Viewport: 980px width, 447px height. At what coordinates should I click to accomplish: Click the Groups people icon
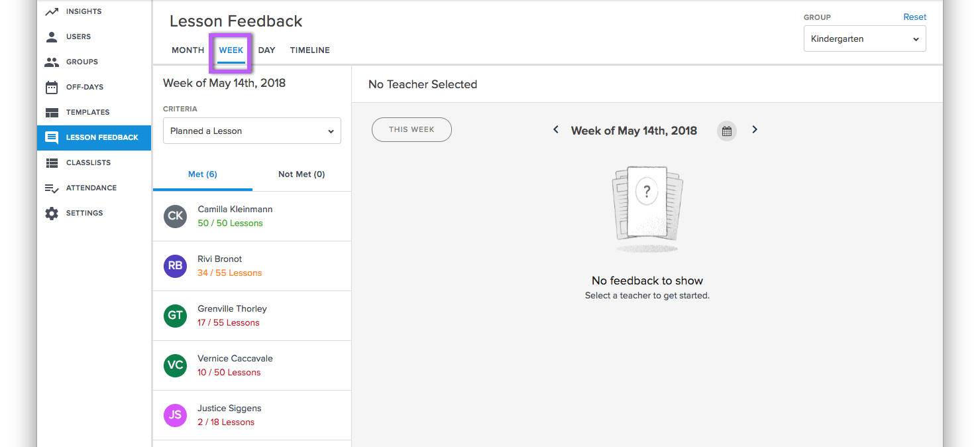click(x=52, y=62)
